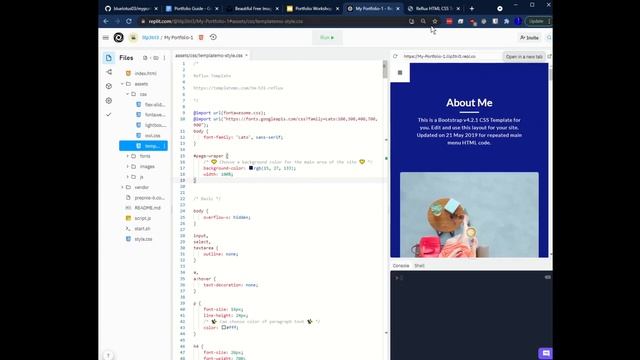Go back in the browser
The image size is (640, 360).
(106, 21)
